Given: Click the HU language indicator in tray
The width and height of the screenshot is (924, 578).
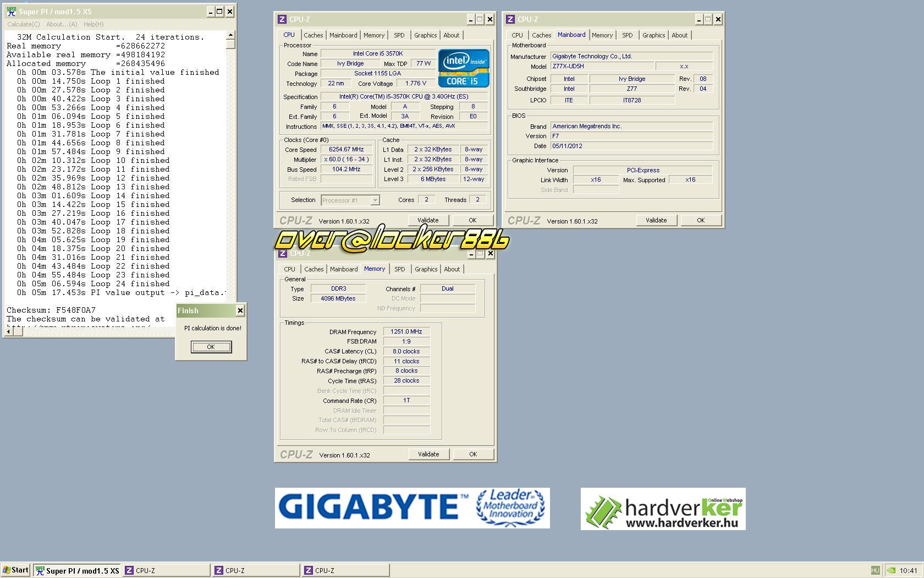Looking at the screenshot, I should point(875,570).
